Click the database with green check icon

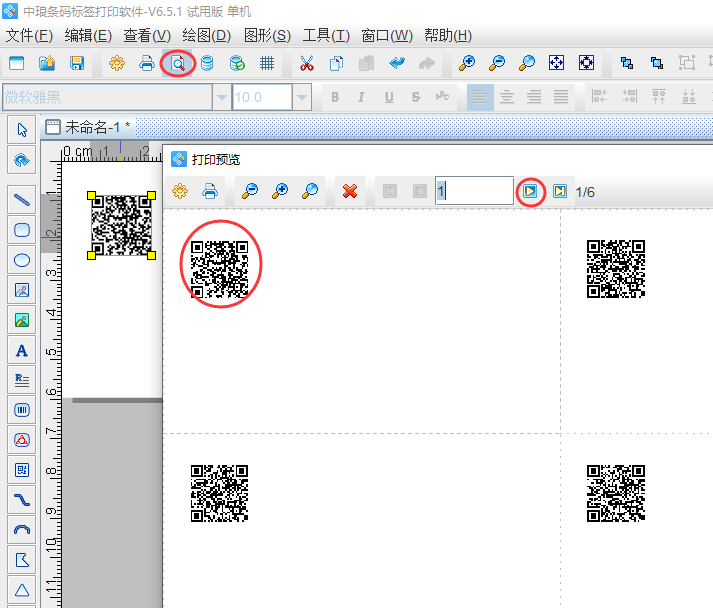click(237, 63)
